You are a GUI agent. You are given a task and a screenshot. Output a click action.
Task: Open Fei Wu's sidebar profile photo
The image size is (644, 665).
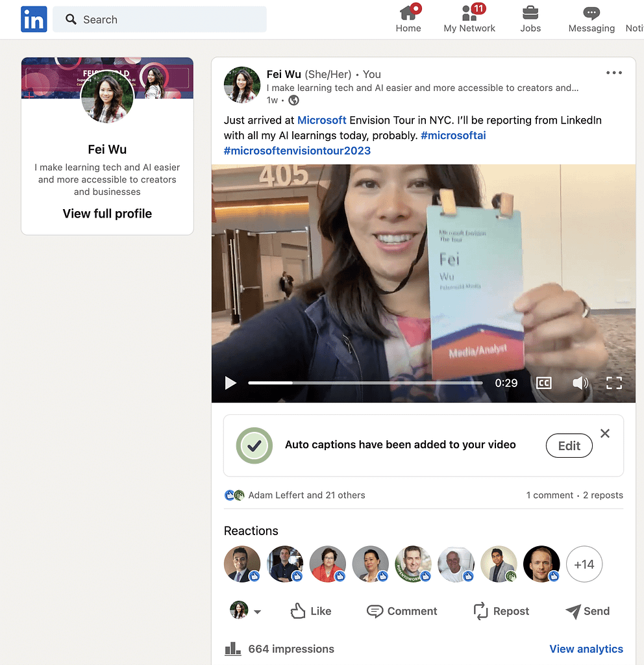107,97
